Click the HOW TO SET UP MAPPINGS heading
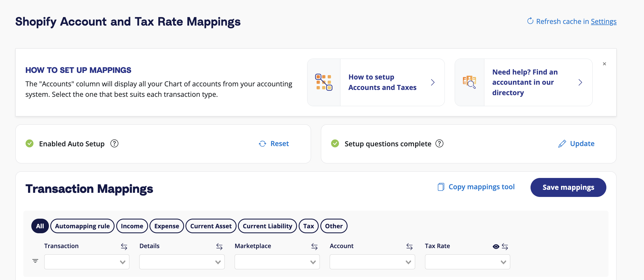This screenshot has height=280, width=644. point(78,70)
